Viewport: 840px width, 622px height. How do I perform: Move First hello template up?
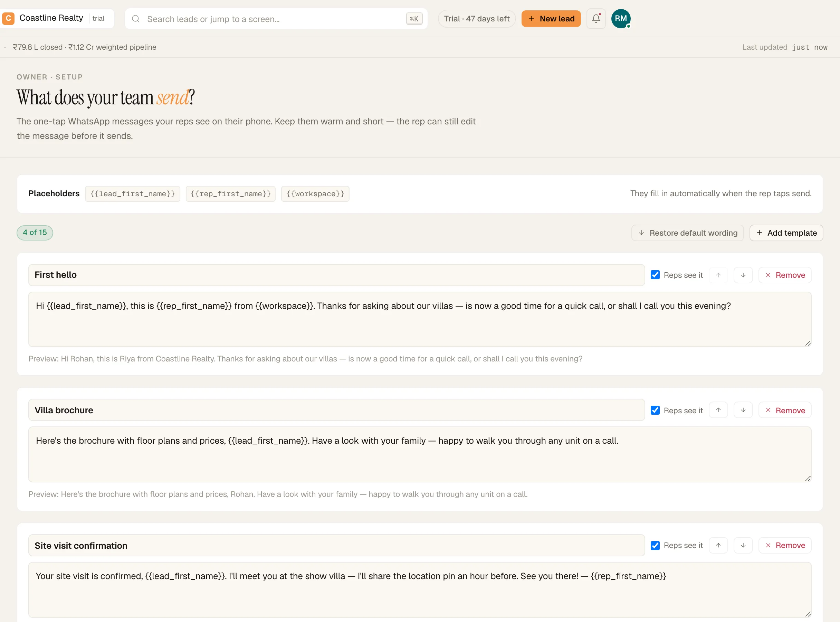pyautogui.click(x=718, y=275)
